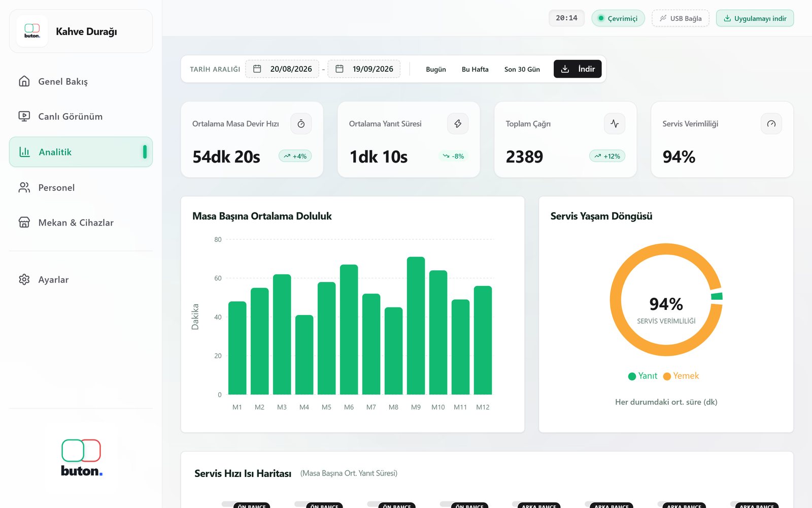Toggle Yanıt legend item
Image resolution: width=812 pixels, height=508 pixels.
pos(642,376)
